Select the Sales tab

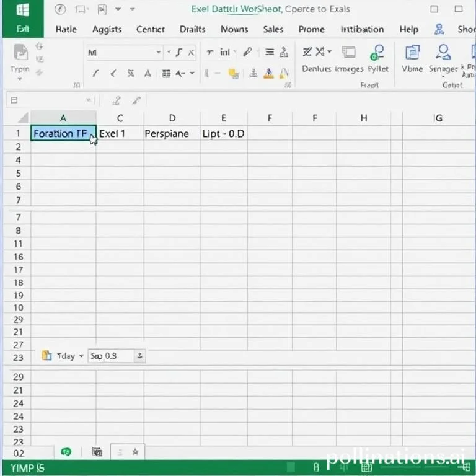pyautogui.click(x=273, y=29)
